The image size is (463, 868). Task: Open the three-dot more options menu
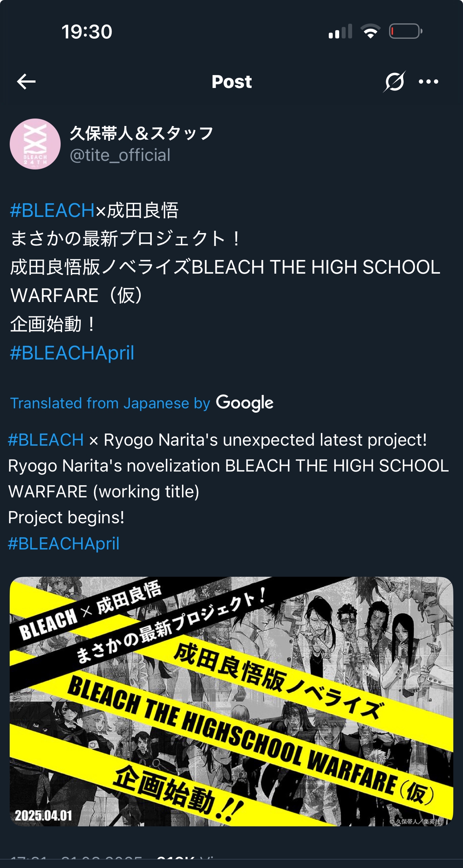429,82
